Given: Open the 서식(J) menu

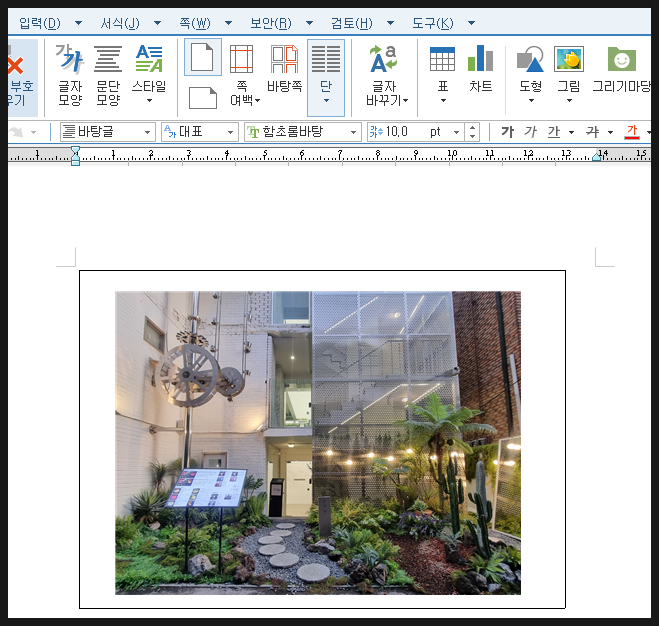Looking at the screenshot, I should [120, 23].
